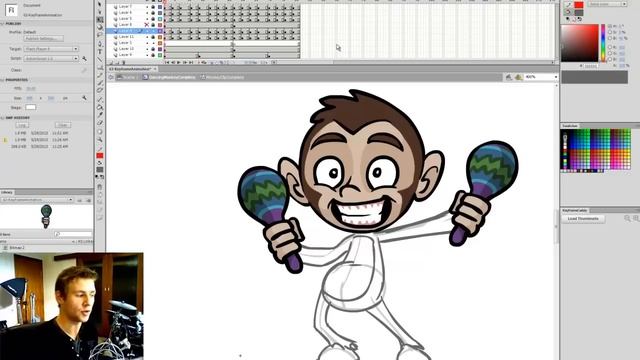This screenshot has width=640, height=360.
Task: Select the Brush tool
Action: (x=100, y=83)
